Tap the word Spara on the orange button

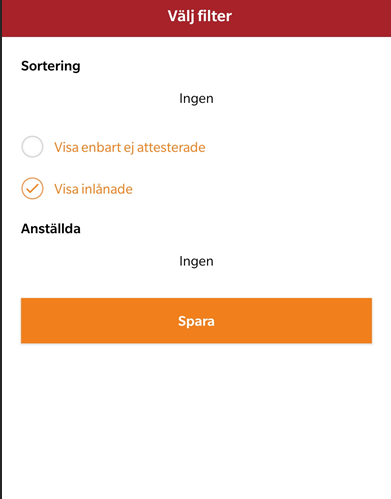point(196,321)
